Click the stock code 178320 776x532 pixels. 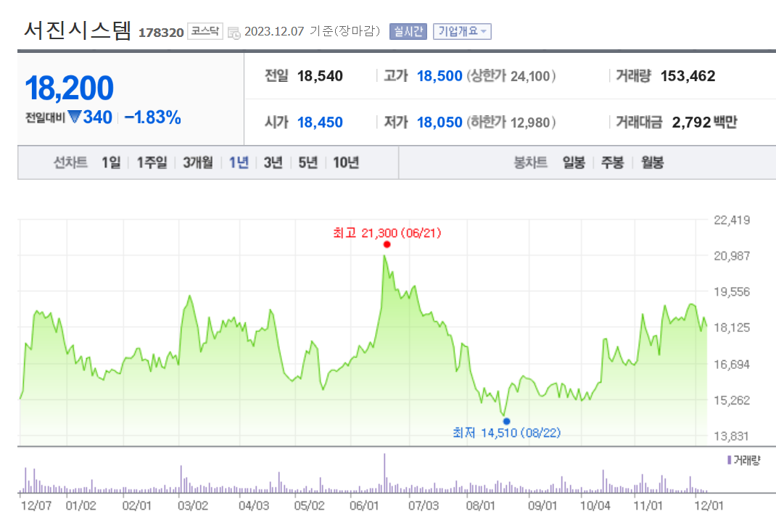161,33
